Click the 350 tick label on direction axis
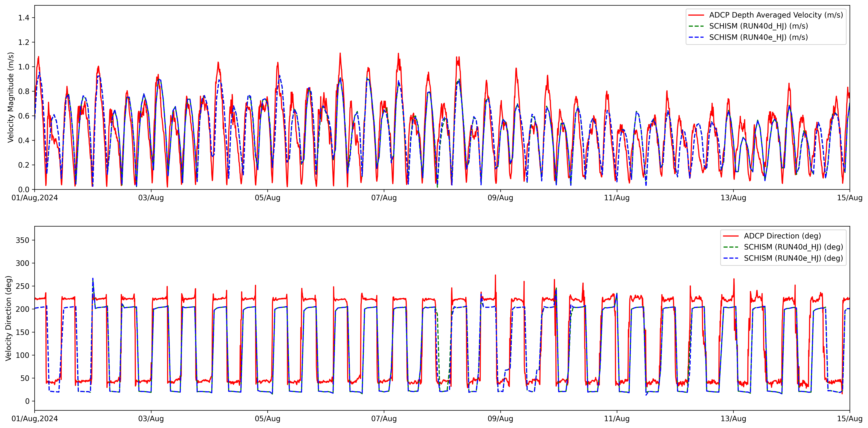The image size is (868, 428). [23, 240]
